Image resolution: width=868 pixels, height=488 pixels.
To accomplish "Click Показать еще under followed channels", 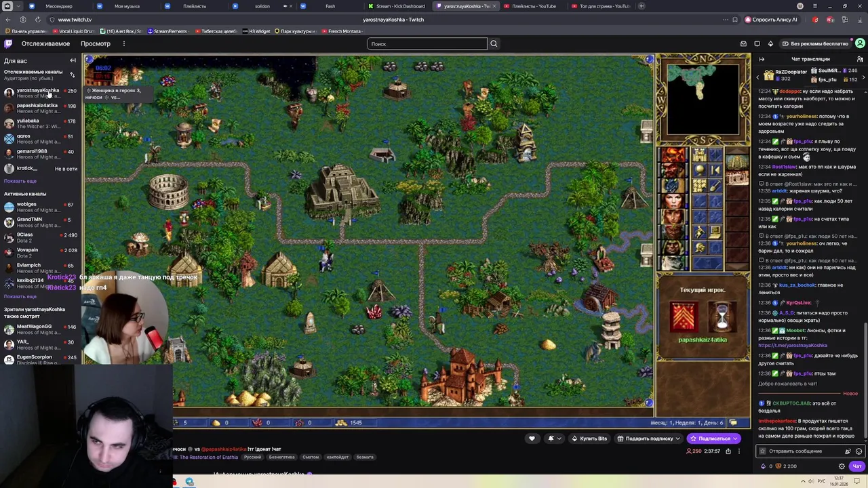I will 20,181.
